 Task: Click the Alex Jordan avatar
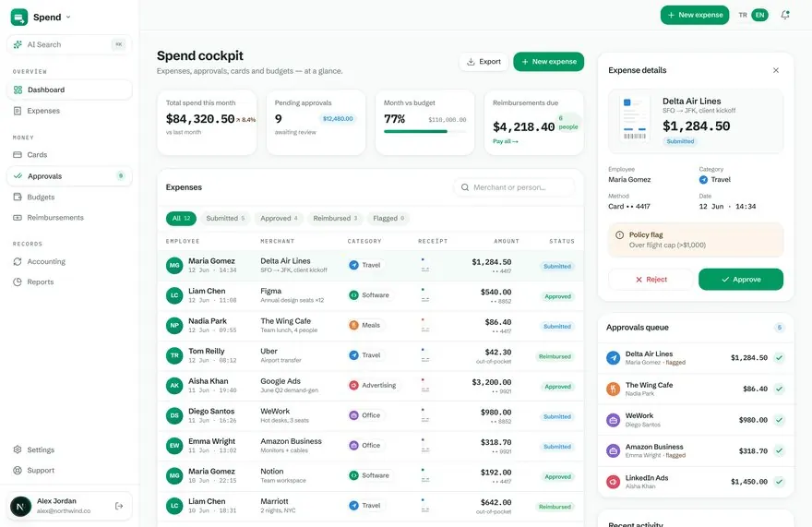pyautogui.click(x=20, y=506)
